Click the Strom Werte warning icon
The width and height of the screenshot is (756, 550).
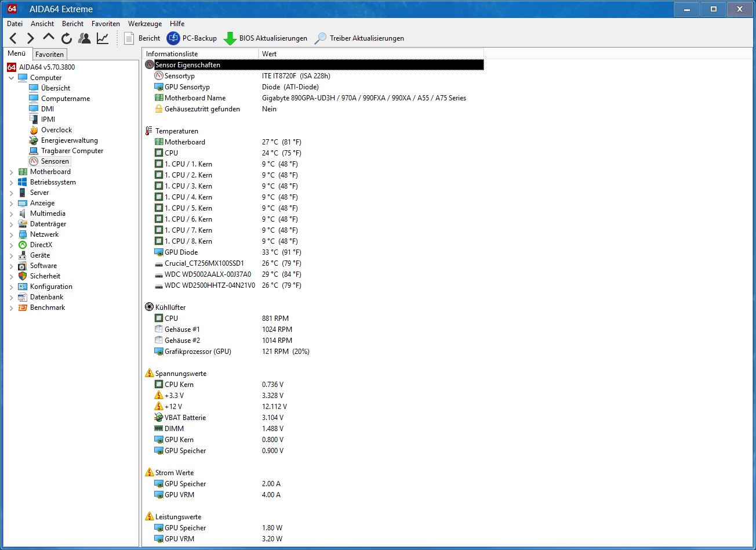pos(149,473)
